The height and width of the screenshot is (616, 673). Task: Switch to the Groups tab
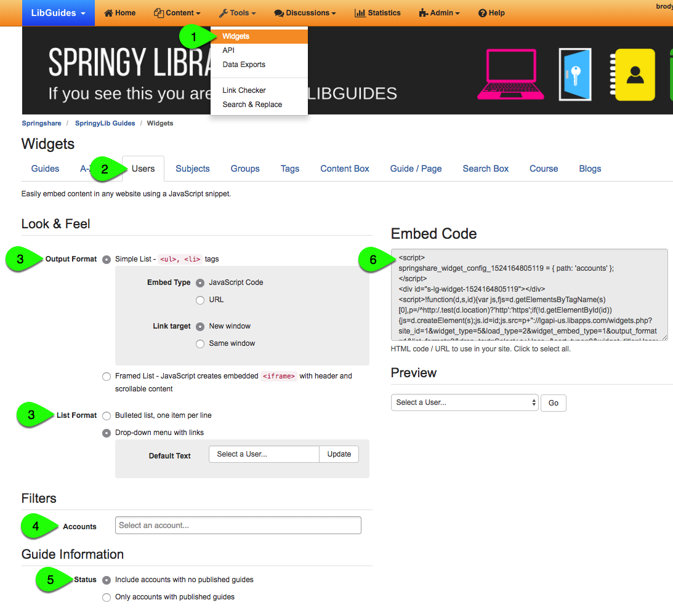coord(245,169)
